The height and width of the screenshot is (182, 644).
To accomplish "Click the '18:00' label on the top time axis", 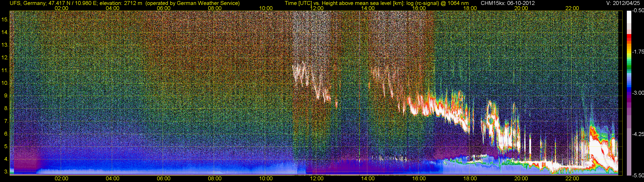I will click(x=470, y=8).
